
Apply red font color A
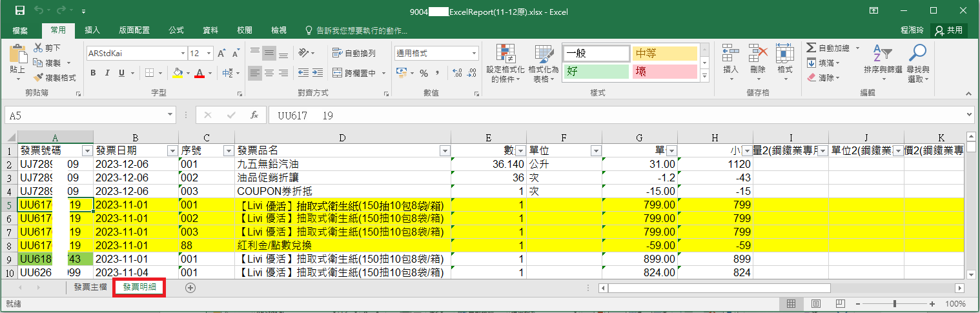pyautogui.click(x=199, y=73)
